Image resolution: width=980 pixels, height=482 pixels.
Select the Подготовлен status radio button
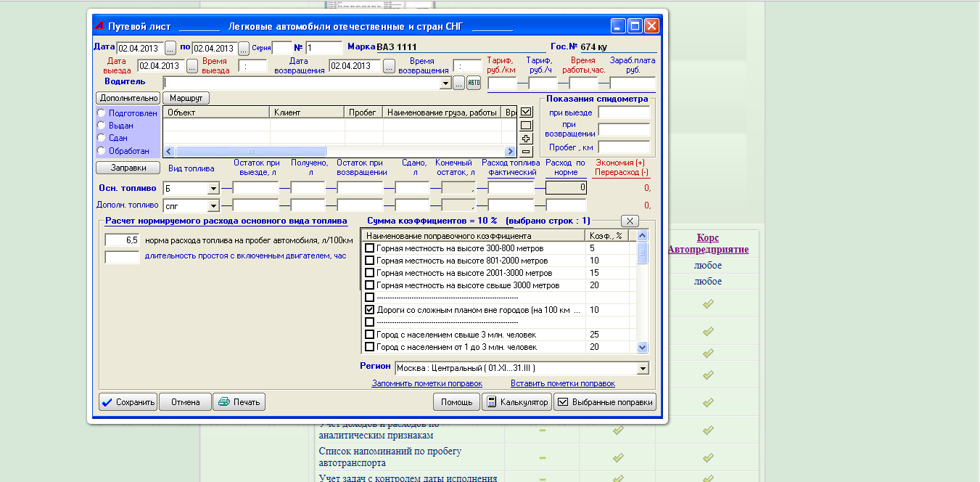click(101, 113)
